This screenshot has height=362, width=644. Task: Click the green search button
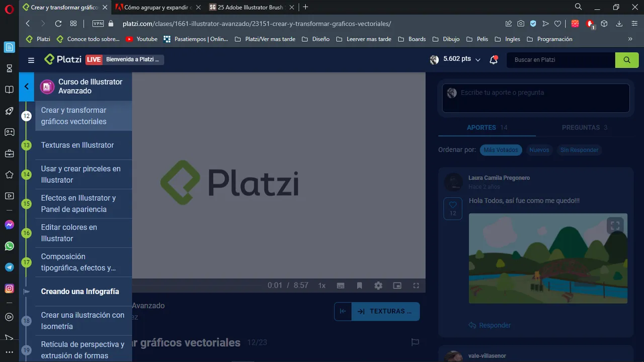tap(627, 59)
